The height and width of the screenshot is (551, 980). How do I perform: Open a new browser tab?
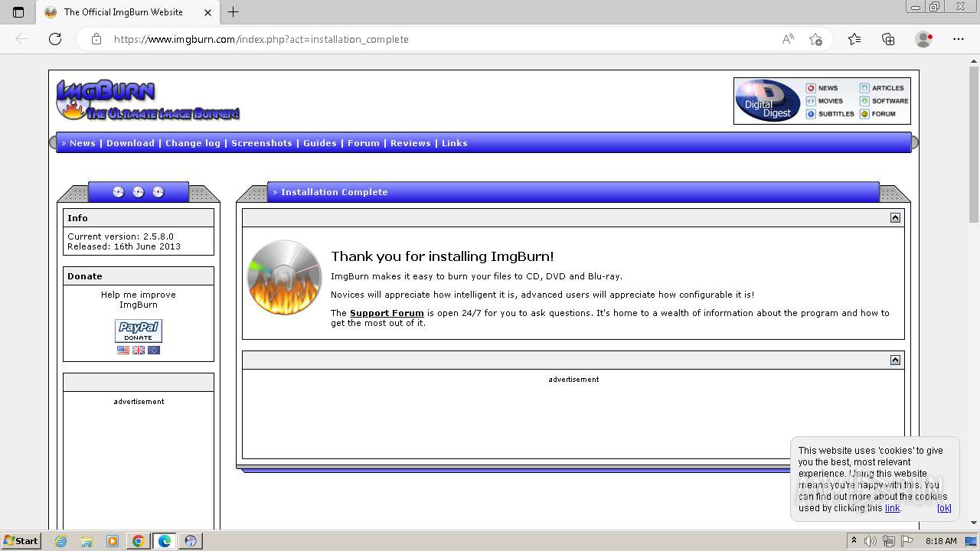tap(234, 12)
